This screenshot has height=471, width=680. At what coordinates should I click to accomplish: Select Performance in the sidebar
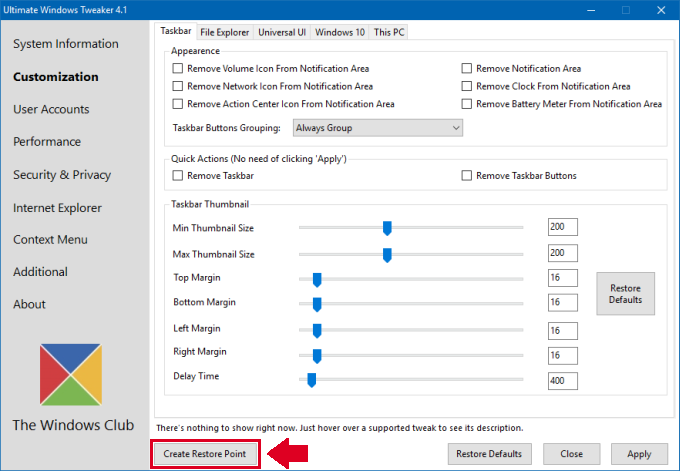click(47, 142)
